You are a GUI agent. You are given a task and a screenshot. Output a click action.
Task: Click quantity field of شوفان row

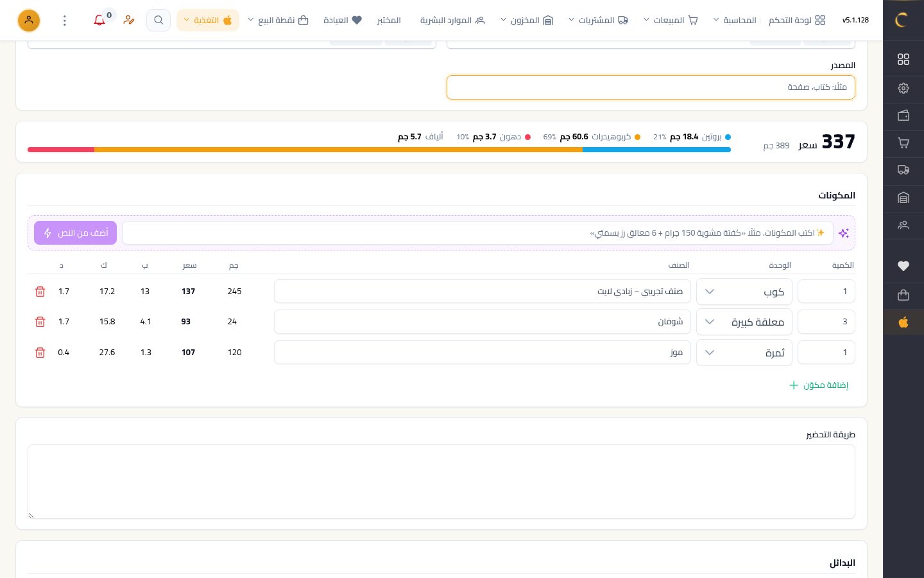826,322
